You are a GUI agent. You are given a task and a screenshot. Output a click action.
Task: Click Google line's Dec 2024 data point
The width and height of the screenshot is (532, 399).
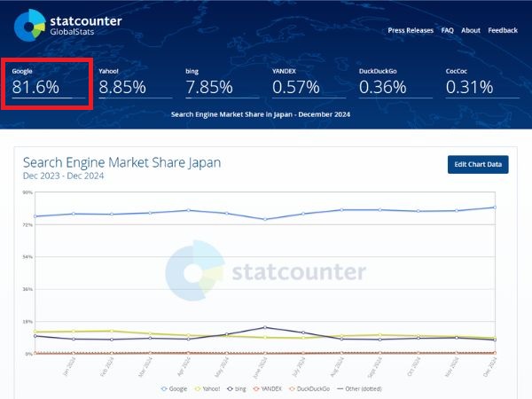tap(494, 207)
